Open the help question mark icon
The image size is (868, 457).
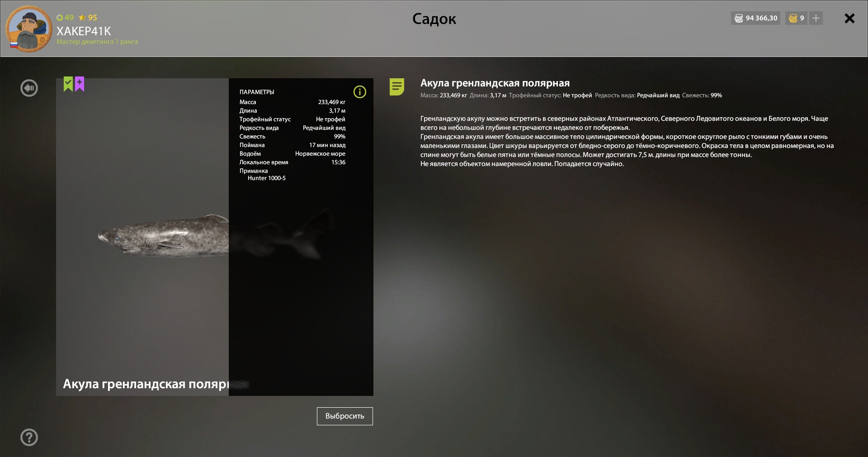point(29,437)
